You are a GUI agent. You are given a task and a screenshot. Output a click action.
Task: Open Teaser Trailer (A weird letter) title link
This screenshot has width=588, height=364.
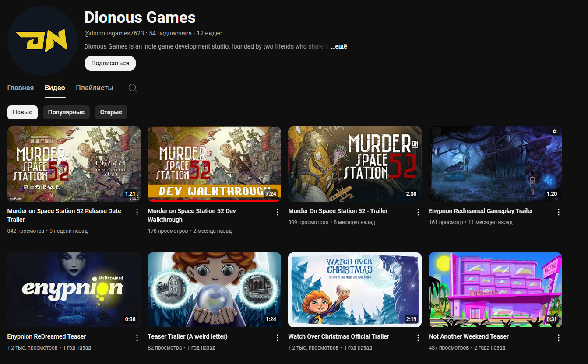(188, 336)
